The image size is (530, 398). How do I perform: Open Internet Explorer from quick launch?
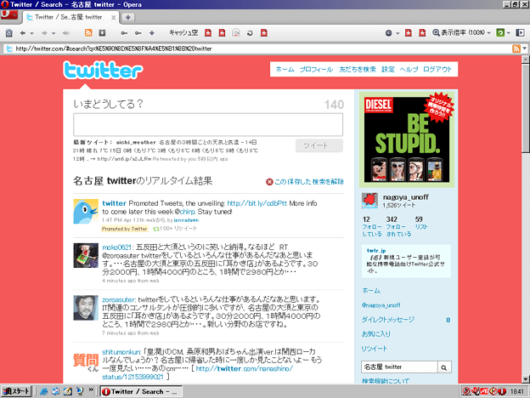point(44,392)
